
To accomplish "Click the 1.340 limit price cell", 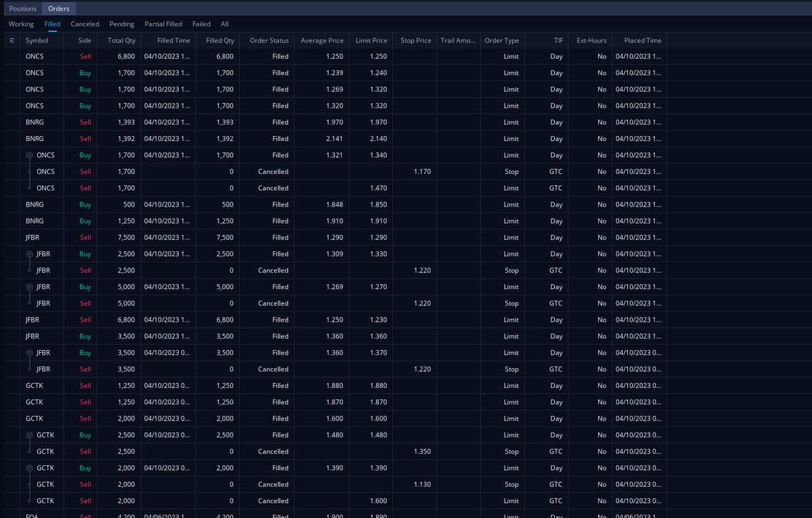I will point(379,155).
